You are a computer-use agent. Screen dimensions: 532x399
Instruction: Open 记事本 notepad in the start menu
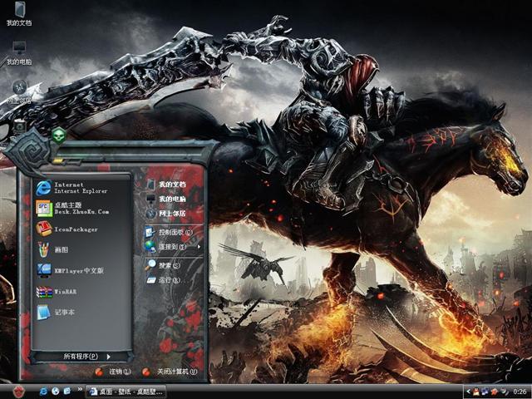click(81, 313)
